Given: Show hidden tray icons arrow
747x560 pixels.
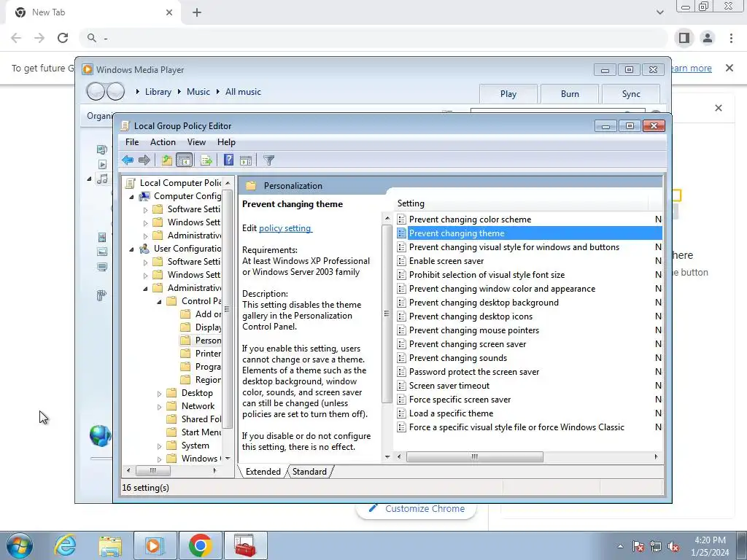Looking at the screenshot, I should click(620, 546).
